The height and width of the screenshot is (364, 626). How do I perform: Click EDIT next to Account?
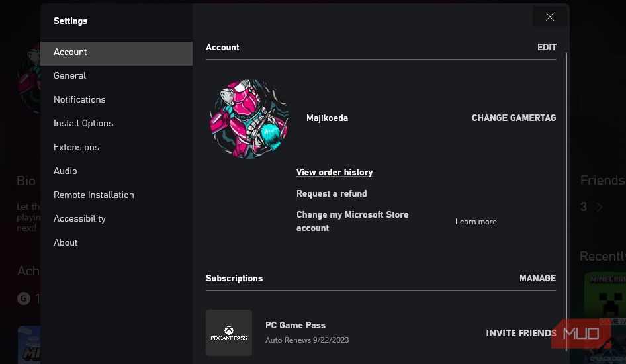point(547,47)
